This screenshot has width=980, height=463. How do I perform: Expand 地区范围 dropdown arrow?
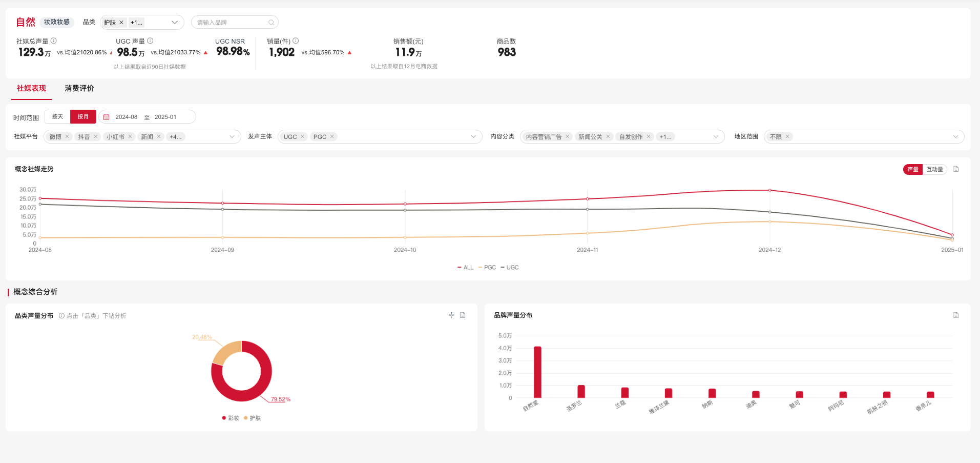click(955, 137)
